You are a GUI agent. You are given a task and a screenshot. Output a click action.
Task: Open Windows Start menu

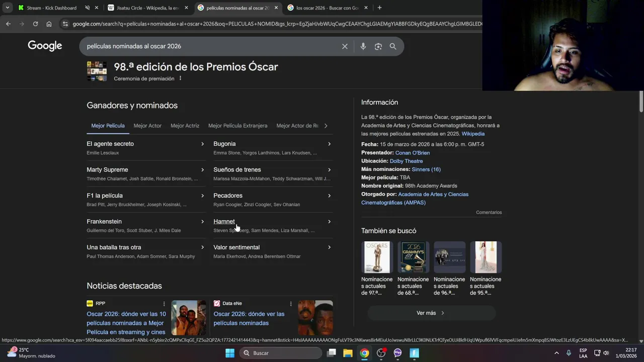[x=230, y=353]
